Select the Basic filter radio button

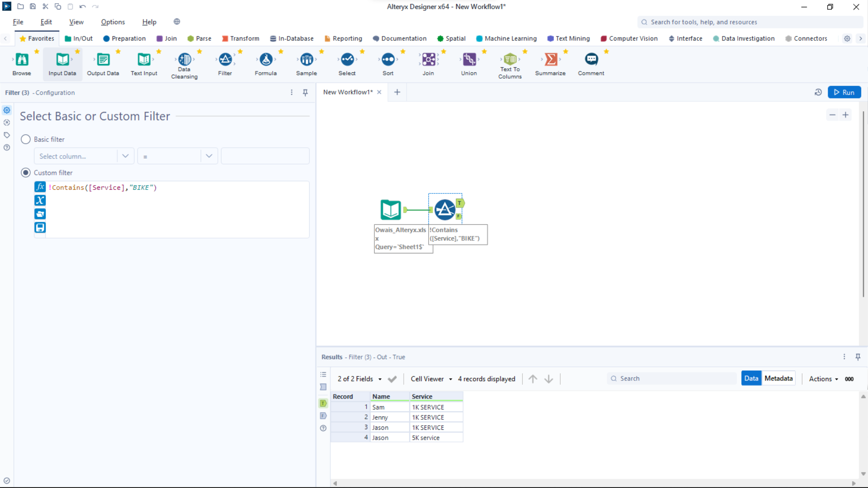point(26,139)
